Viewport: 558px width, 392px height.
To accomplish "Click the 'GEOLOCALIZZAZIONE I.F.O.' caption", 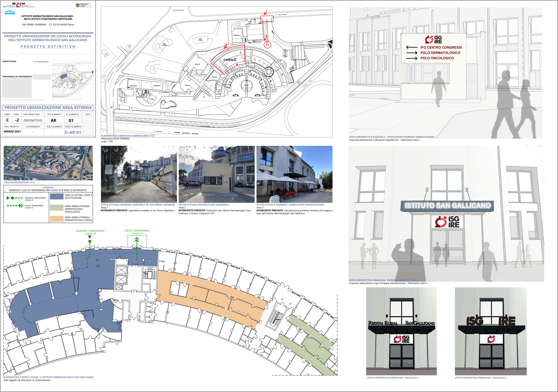I will (19, 182).
